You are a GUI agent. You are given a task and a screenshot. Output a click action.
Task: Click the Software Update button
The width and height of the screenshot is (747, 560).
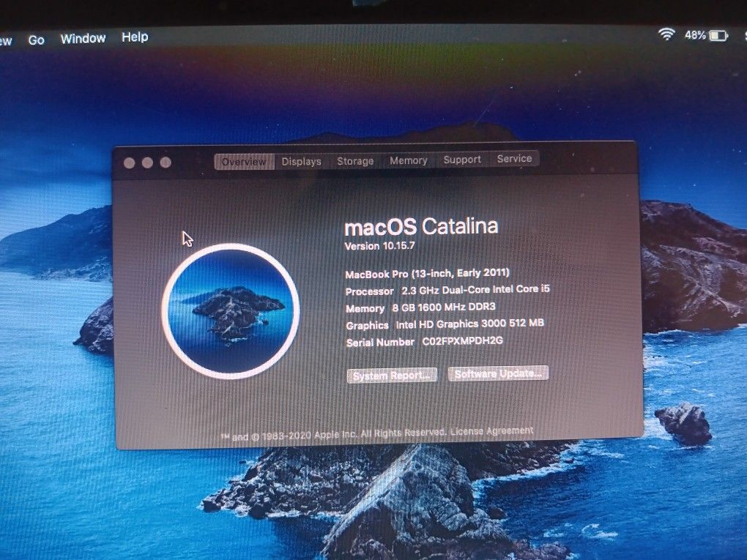(x=498, y=373)
